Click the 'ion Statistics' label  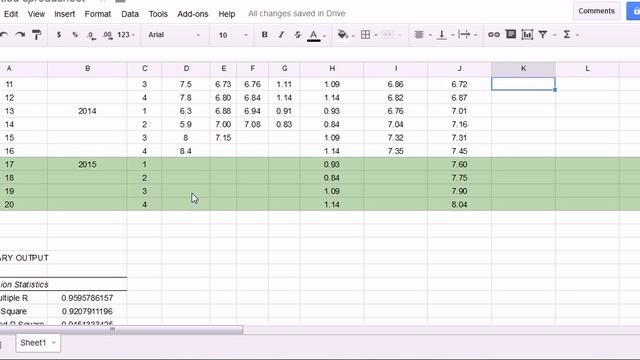click(x=24, y=284)
